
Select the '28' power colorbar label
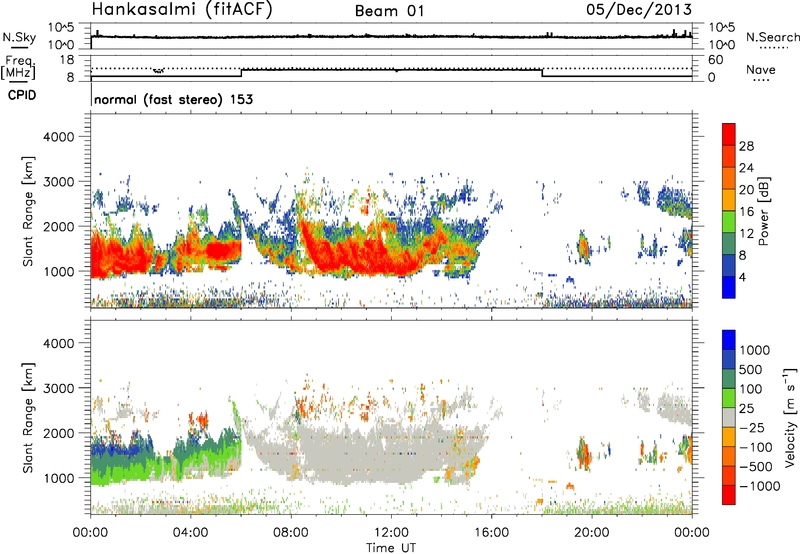pos(746,146)
